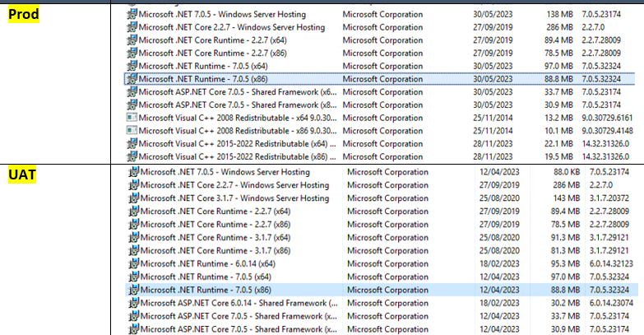Click the name 'Microsoft .NET Runtime - 6.0.14 (x64)'
The image size is (644, 335).
[208, 264]
